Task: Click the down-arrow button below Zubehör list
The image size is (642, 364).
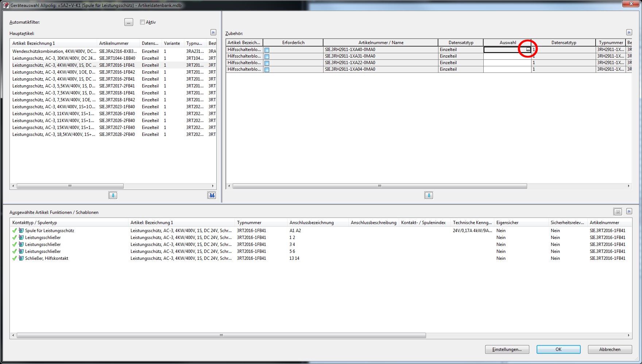Action: coord(429,196)
